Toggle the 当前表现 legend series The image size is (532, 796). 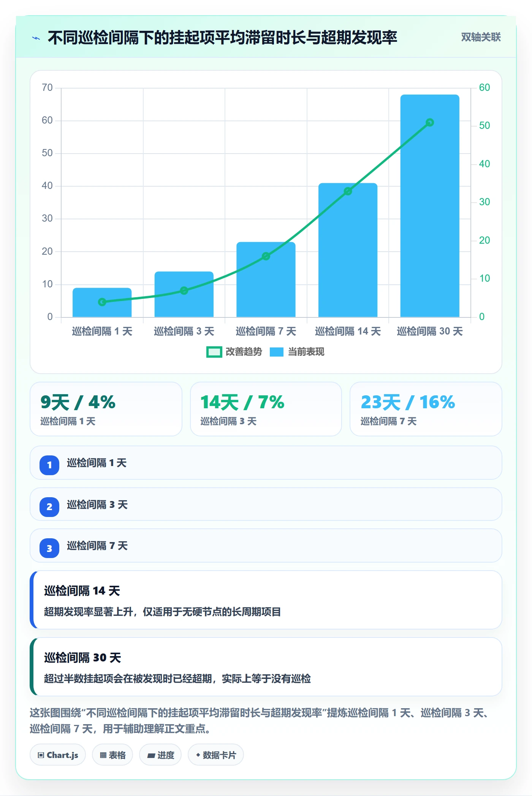click(x=297, y=352)
